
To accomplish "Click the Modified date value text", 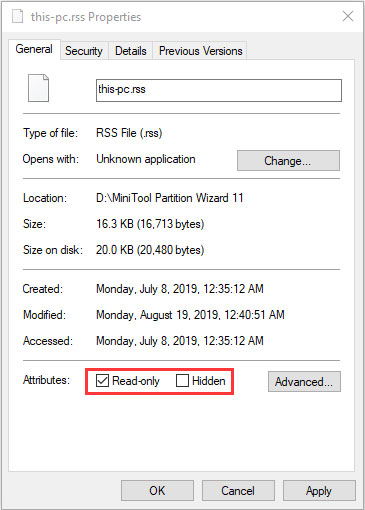I will [190, 315].
